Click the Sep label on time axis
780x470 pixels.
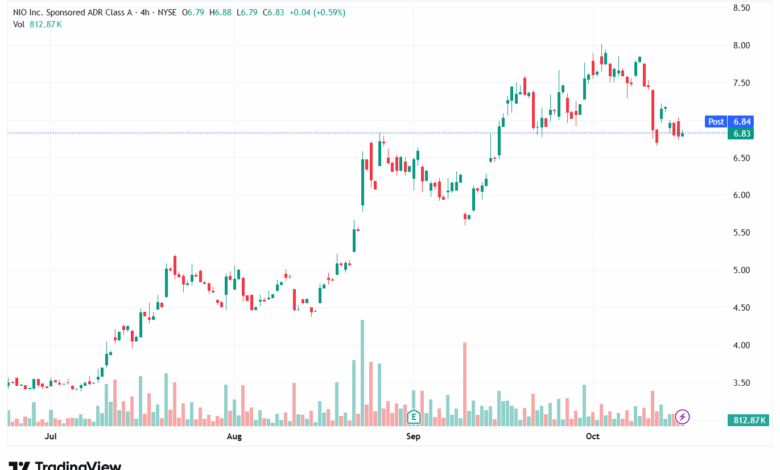[412, 437]
